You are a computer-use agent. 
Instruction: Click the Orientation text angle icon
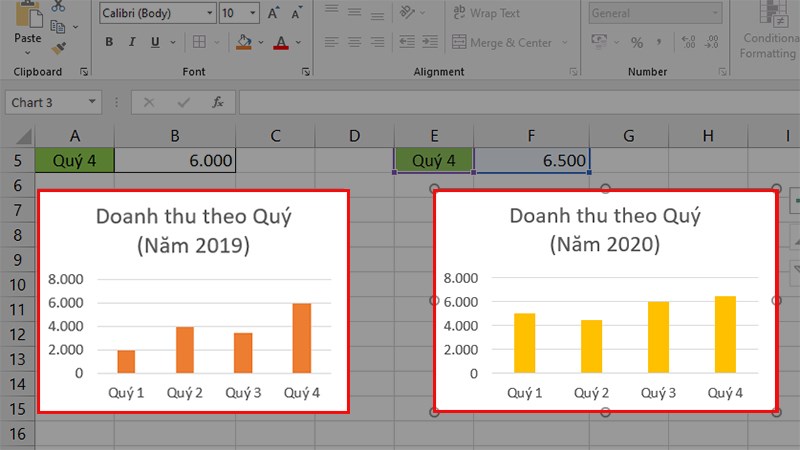pyautogui.click(x=407, y=12)
